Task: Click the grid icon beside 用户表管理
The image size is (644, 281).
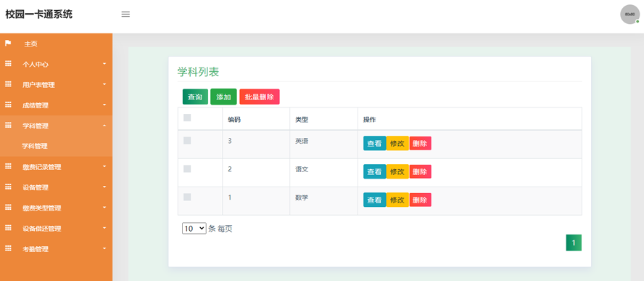Action: [8, 84]
